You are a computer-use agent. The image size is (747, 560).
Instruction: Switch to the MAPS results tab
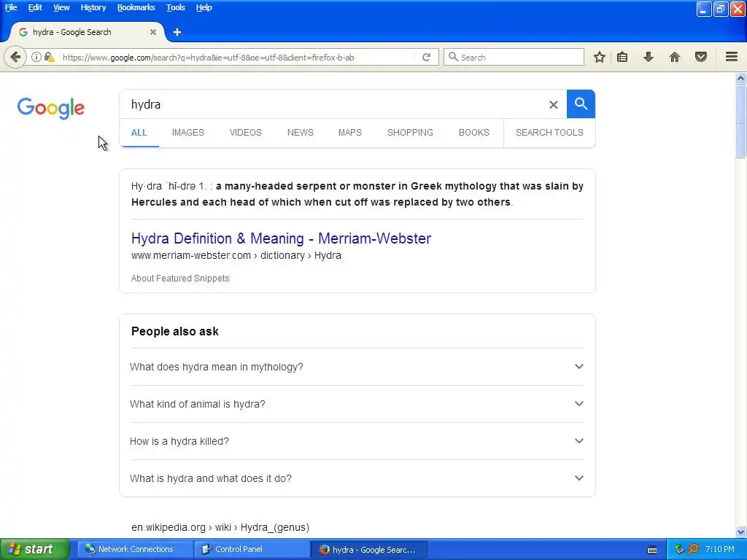point(349,133)
